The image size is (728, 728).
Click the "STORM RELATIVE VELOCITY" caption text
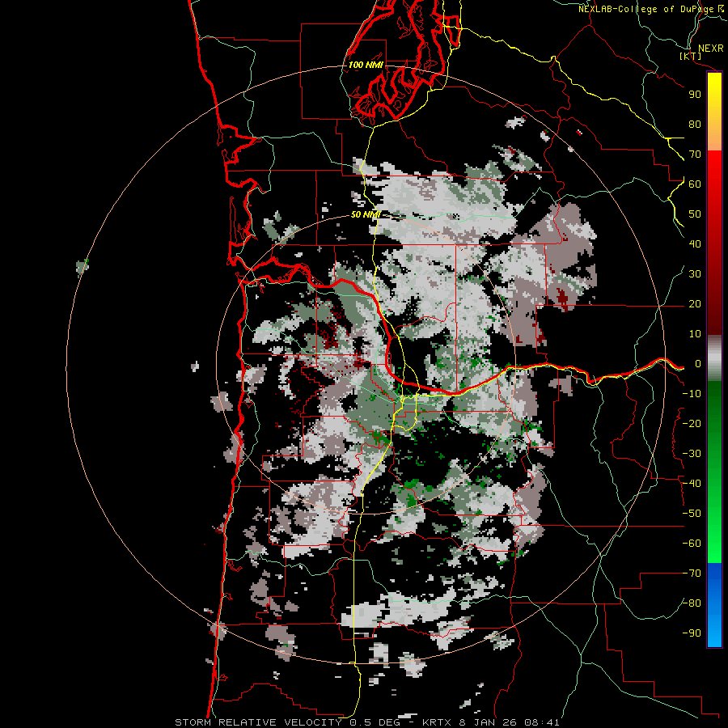258,722
